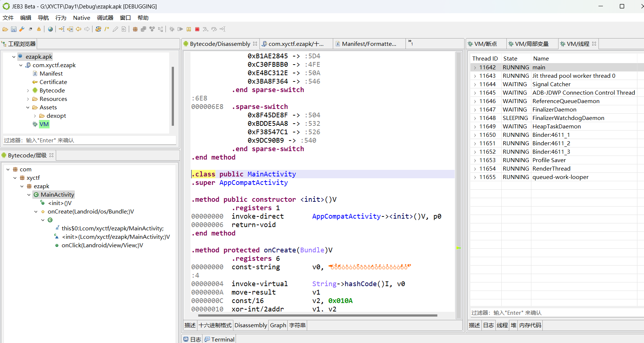Image resolution: width=644 pixels, height=343 pixels.
Task: Click the comment slash-star toolbar icon
Action: click(107, 29)
